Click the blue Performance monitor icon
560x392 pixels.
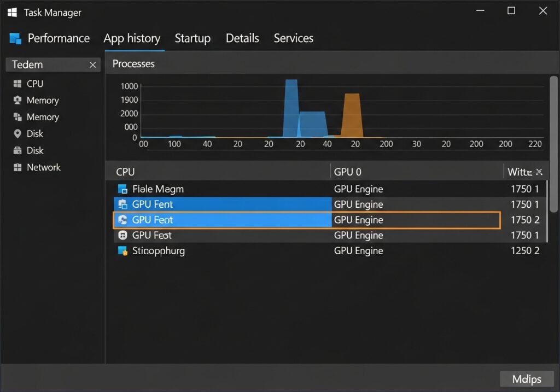click(x=15, y=39)
